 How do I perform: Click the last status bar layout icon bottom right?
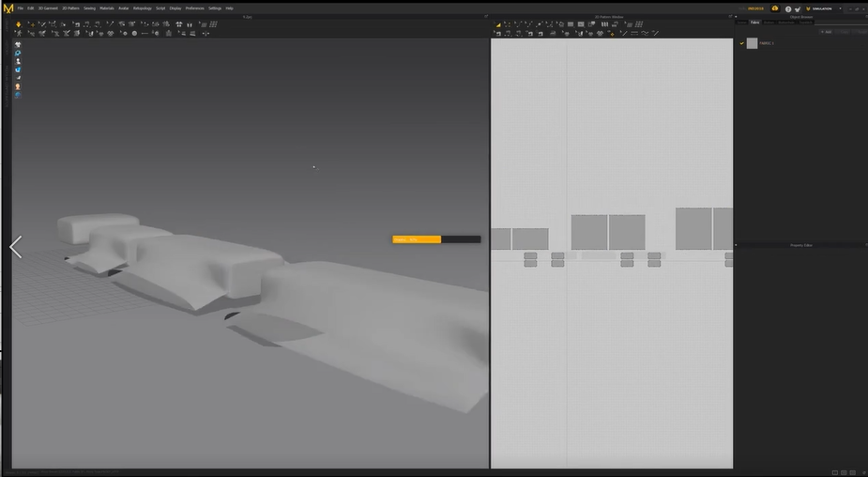(852, 472)
